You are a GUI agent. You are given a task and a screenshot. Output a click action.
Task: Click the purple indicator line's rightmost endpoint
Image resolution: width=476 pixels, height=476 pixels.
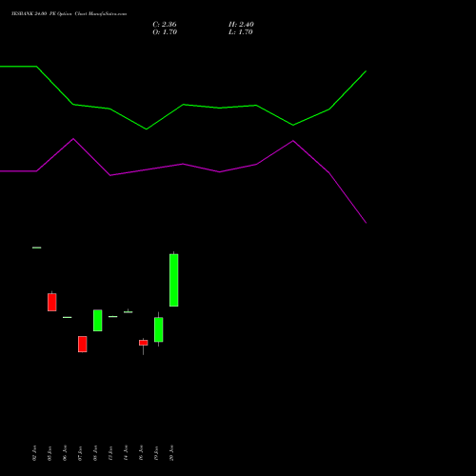(x=367, y=223)
